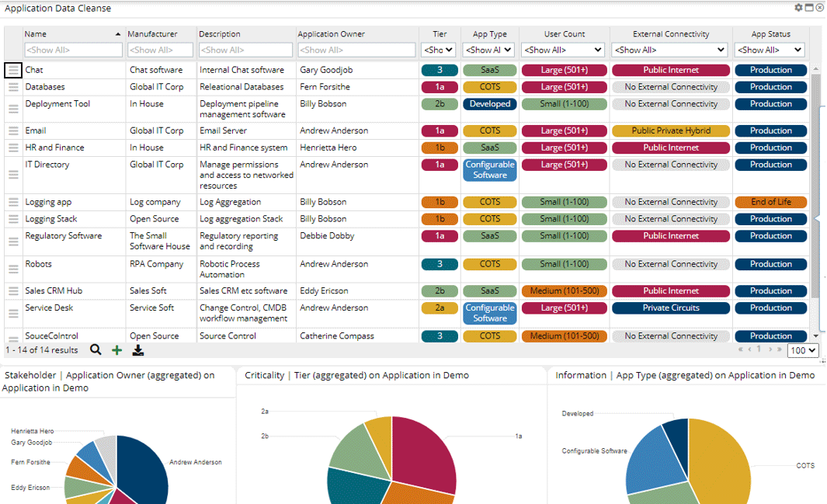Click the 'Eddy Ericson' owner cell
Viewport: 827px width, 504px height.
click(324, 291)
